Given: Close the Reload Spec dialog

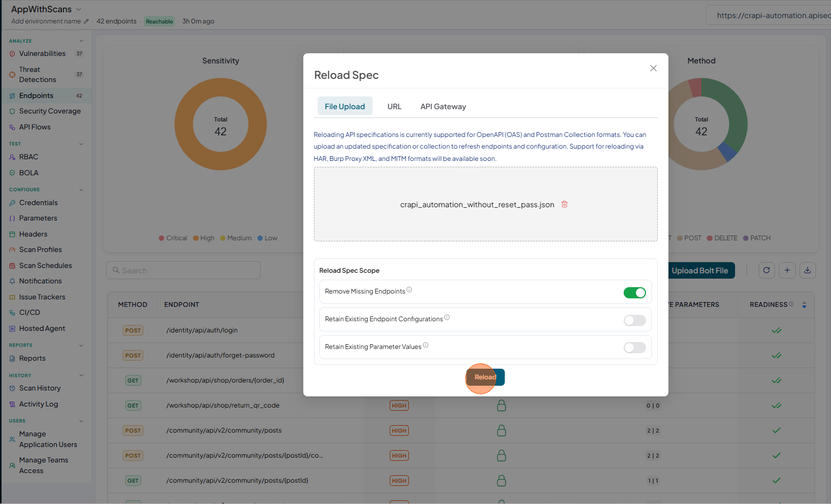Looking at the screenshot, I should (x=653, y=68).
